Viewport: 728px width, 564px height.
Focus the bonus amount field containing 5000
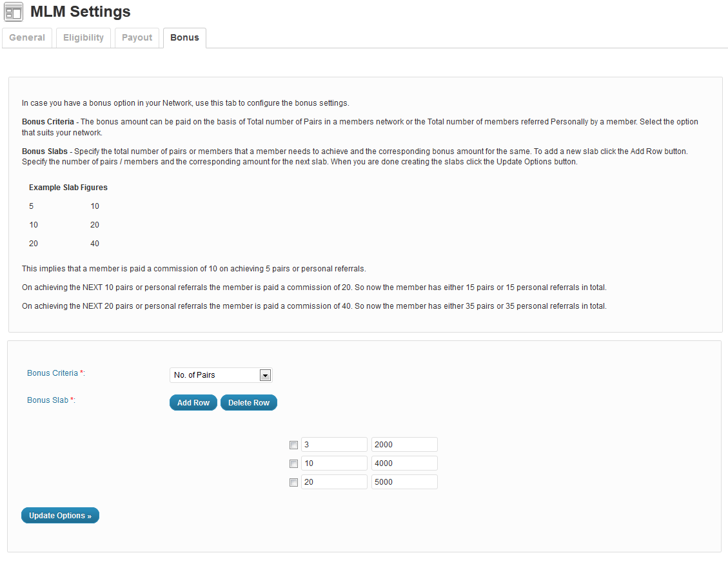click(404, 481)
